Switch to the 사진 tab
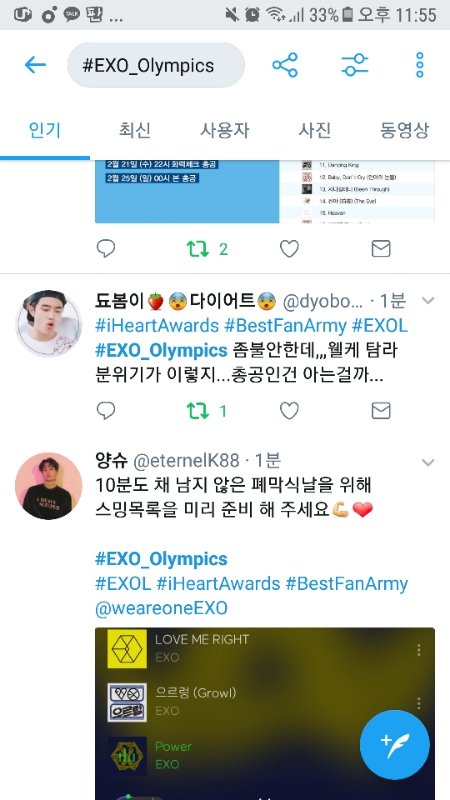The height and width of the screenshot is (800, 450). click(x=314, y=130)
